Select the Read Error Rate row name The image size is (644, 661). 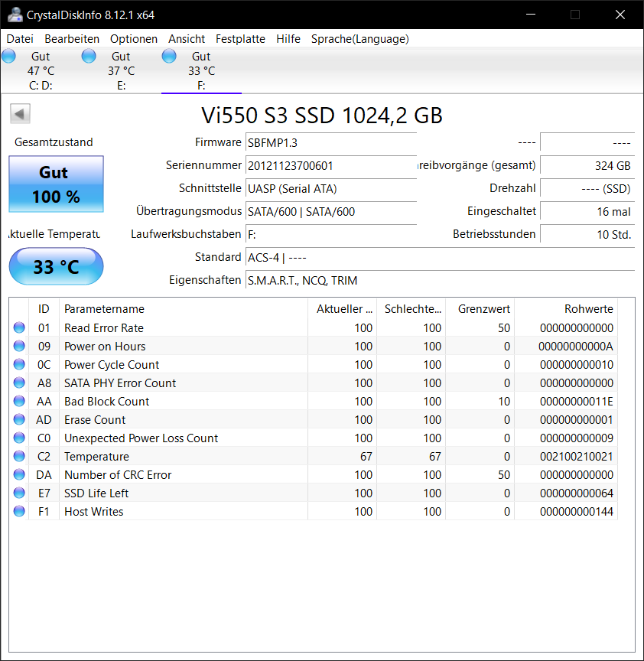pos(104,328)
